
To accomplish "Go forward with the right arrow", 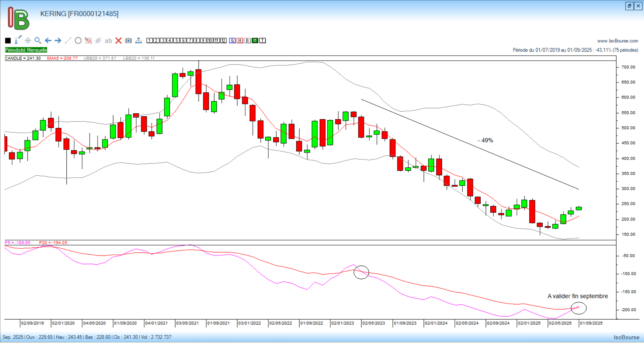I will tap(58, 41).
